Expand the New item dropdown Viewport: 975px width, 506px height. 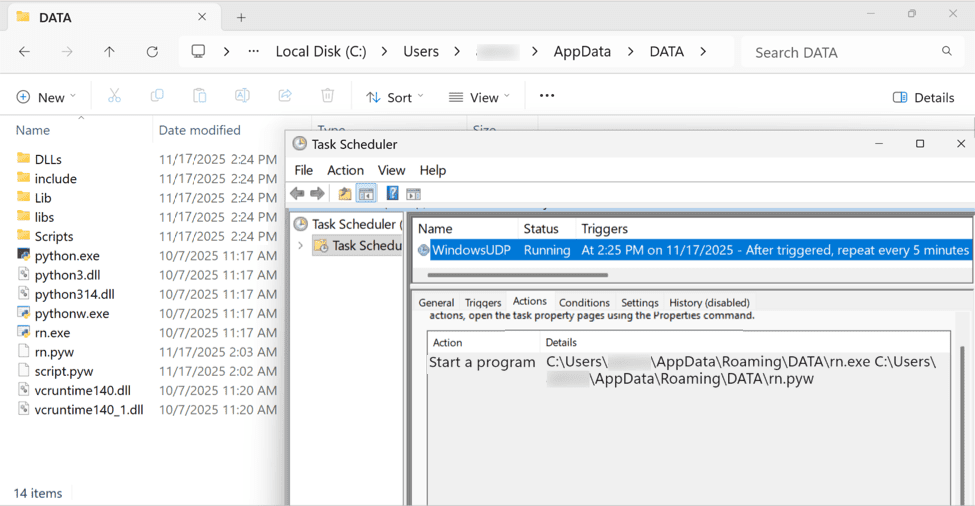[46, 97]
